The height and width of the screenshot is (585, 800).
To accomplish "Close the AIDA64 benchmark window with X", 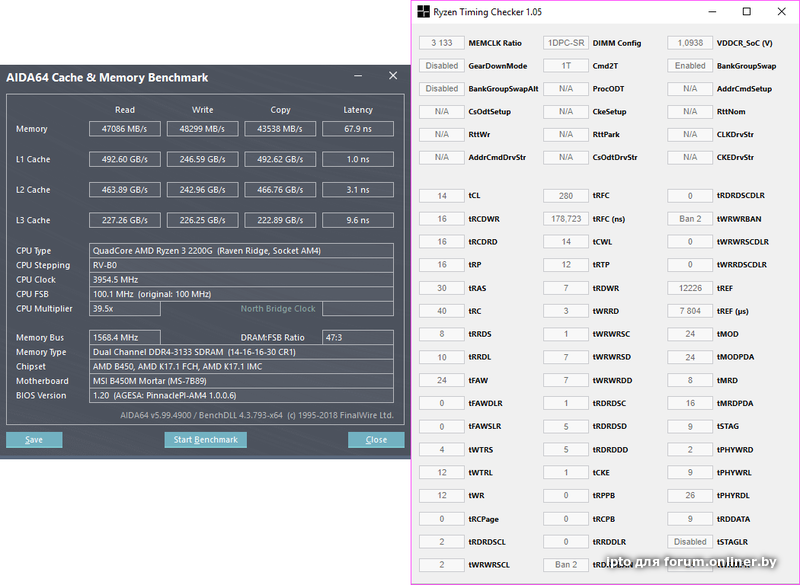I will pyautogui.click(x=392, y=76).
